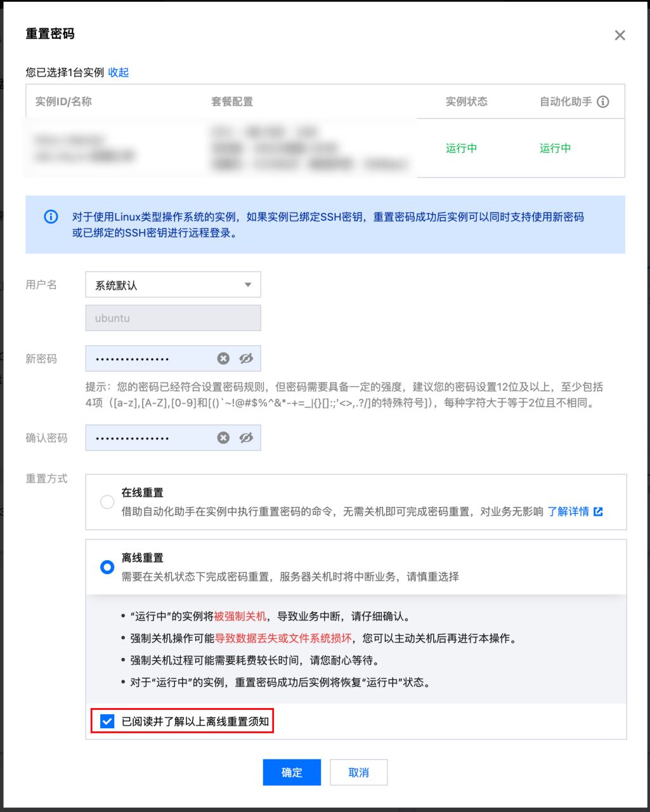This screenshot has height=812, width=650.
Task: Click the blue info icon in the notice banner
Action: click(51, 217)
